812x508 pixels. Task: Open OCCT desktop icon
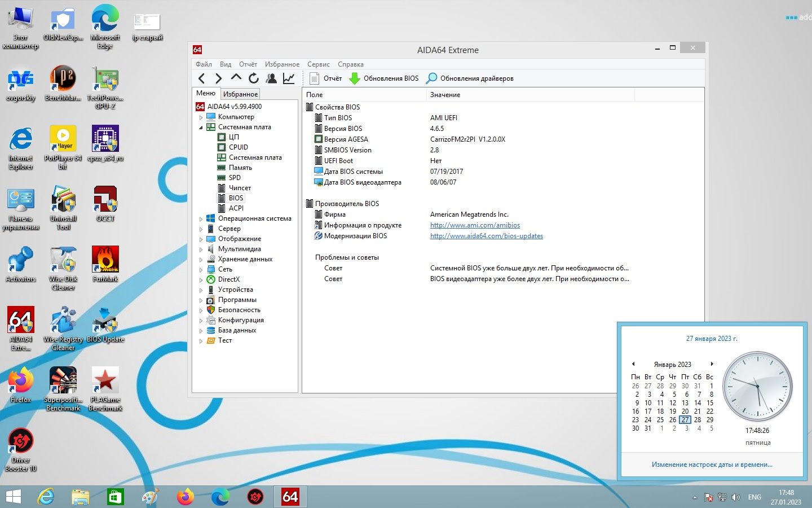point(105,204)
